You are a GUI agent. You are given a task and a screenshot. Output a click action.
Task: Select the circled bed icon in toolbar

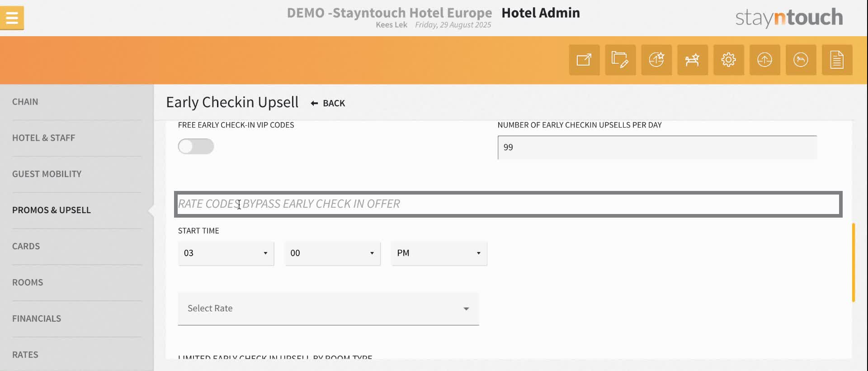pos(801,60)
